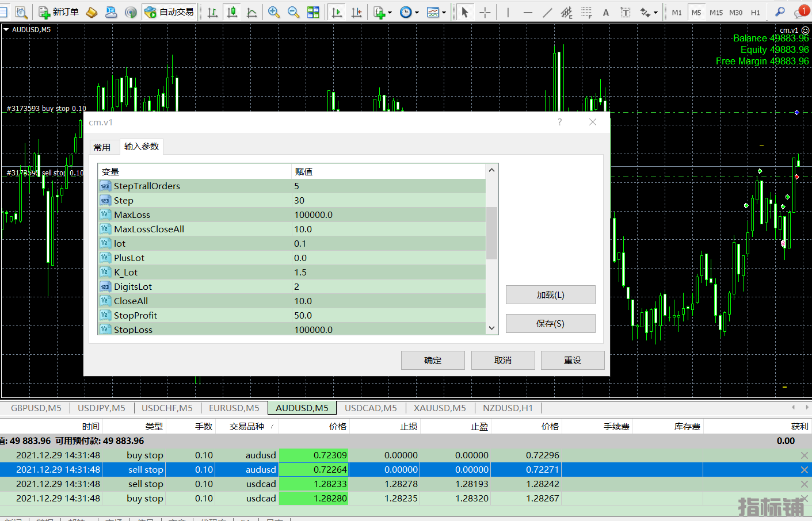Click the parameter list scrollbar down arrow
812x521 pixels.
[x=491, y=328]
